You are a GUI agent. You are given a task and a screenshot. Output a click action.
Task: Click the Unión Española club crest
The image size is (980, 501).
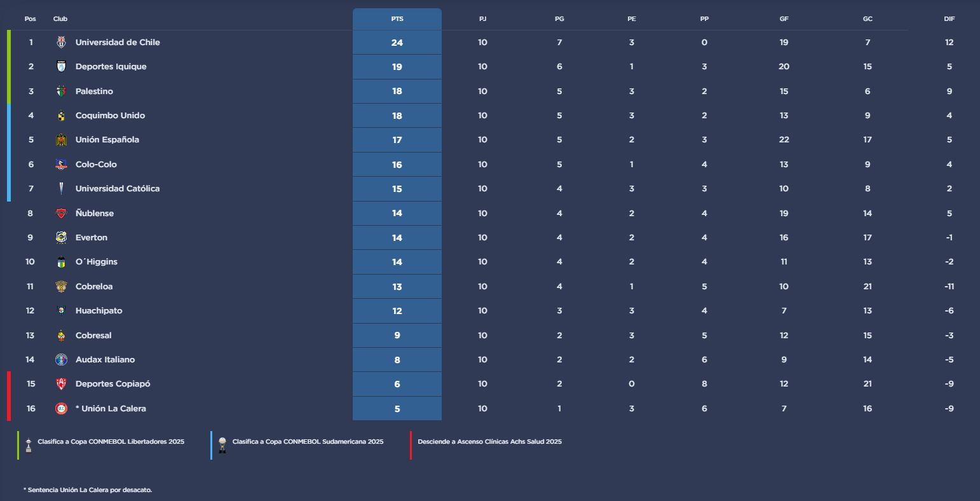(61, 140)
